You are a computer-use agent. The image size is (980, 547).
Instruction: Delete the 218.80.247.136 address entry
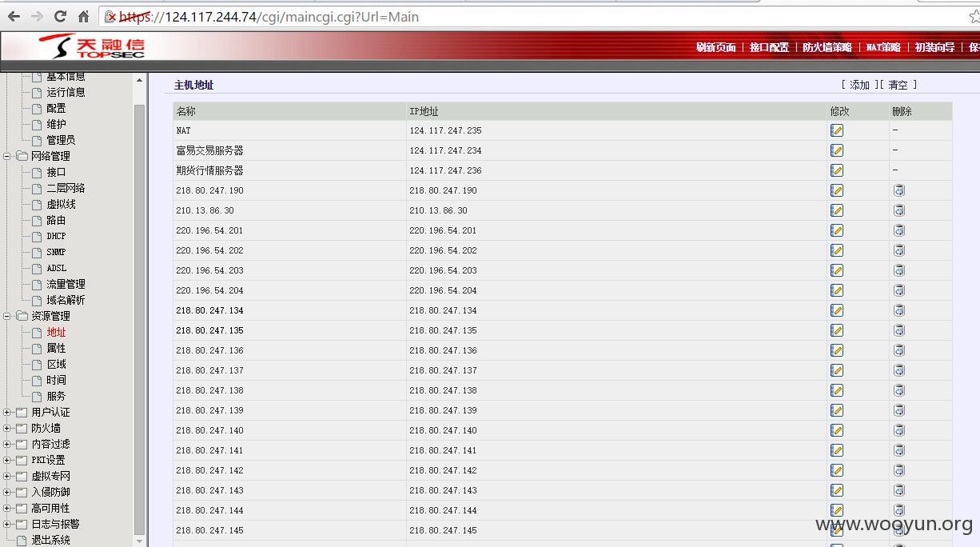coord(899,350)
